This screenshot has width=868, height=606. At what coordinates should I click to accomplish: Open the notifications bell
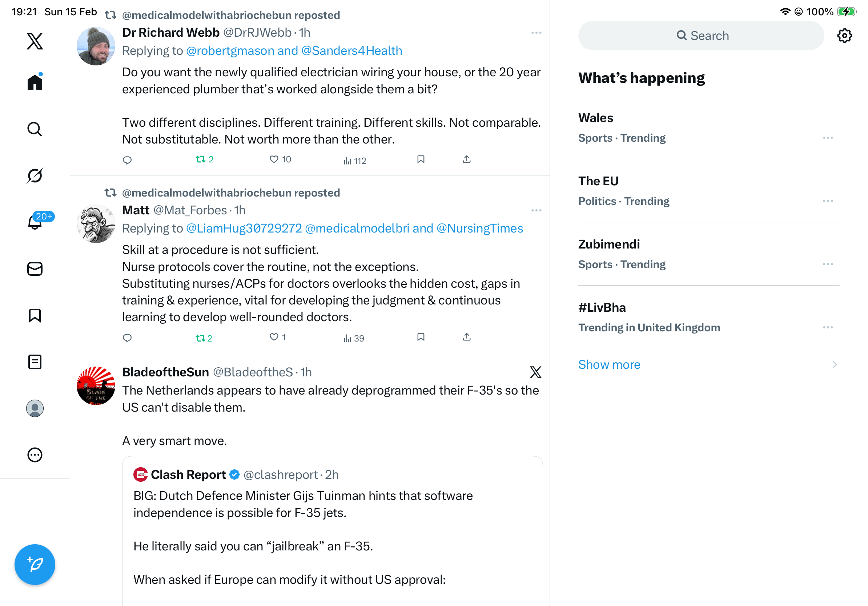click(x=35, y=222)
